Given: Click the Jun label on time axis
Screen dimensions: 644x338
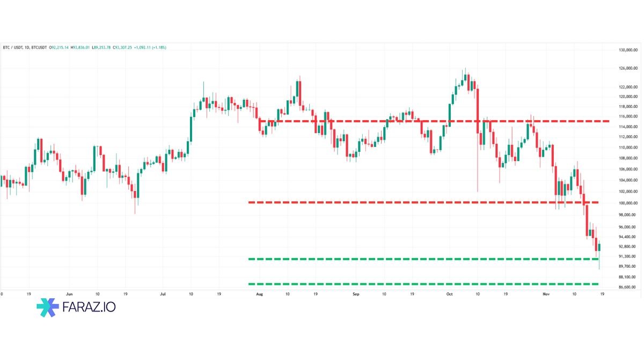Looking at the screenshot, I should click(x=69, y=294).
